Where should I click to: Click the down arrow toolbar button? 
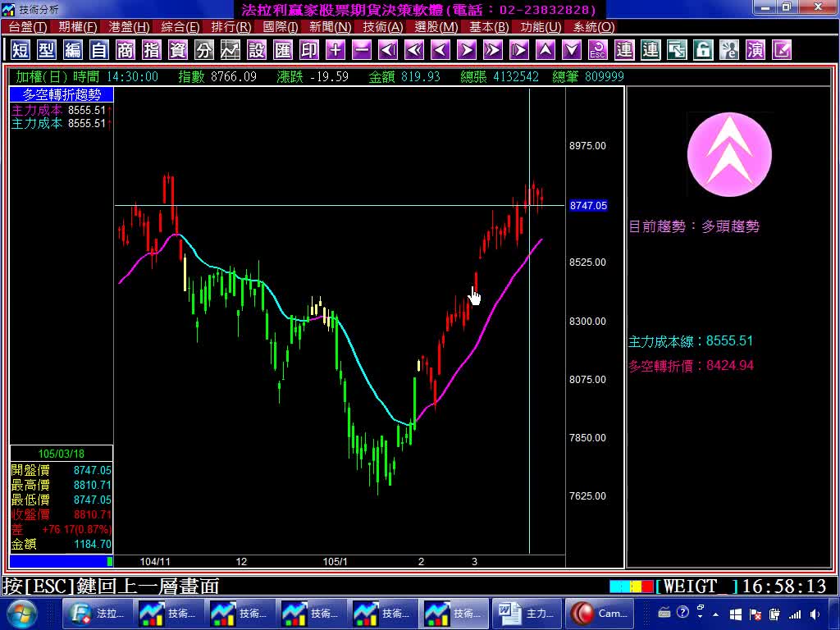[572, 50]
